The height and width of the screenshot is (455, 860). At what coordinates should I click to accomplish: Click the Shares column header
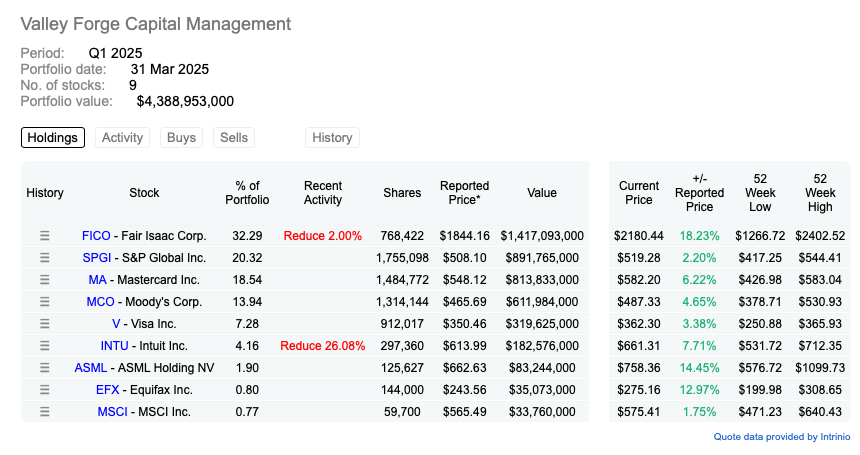tap(402, 193)
